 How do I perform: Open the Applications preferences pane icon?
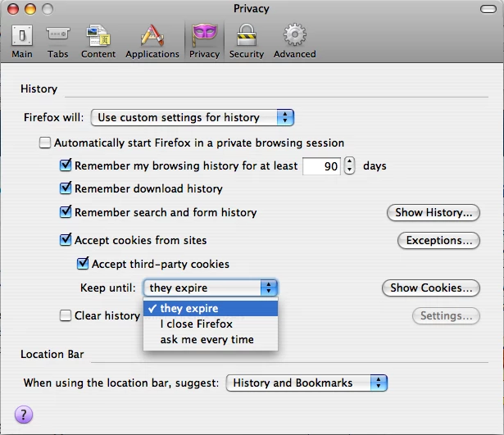[x=152, y=35]
